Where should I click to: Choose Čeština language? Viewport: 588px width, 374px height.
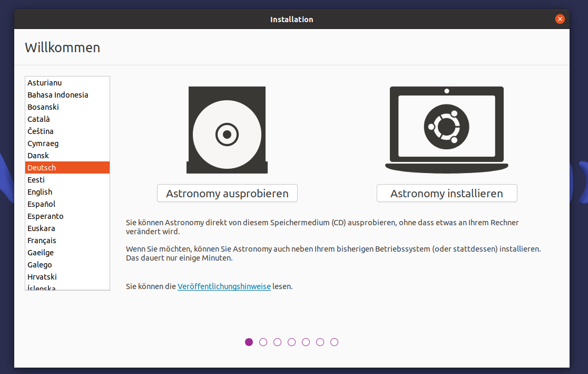tap(67, 131)
